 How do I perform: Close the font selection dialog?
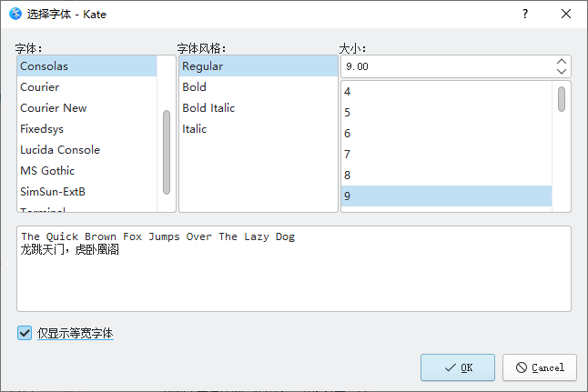566,14
